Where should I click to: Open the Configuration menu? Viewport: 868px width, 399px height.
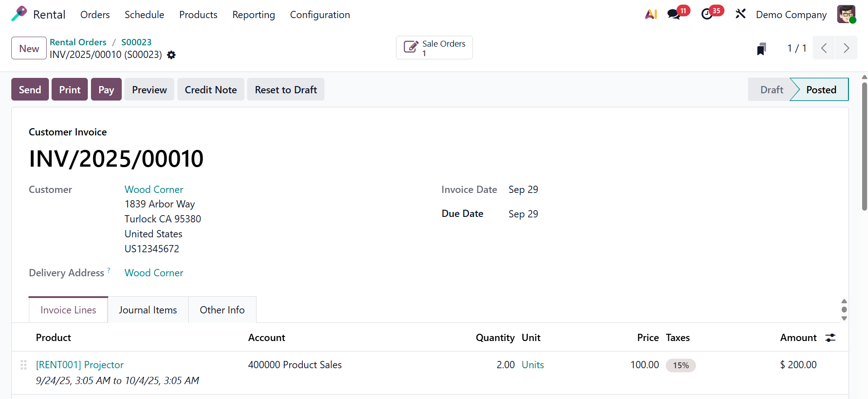click(320, 14)
